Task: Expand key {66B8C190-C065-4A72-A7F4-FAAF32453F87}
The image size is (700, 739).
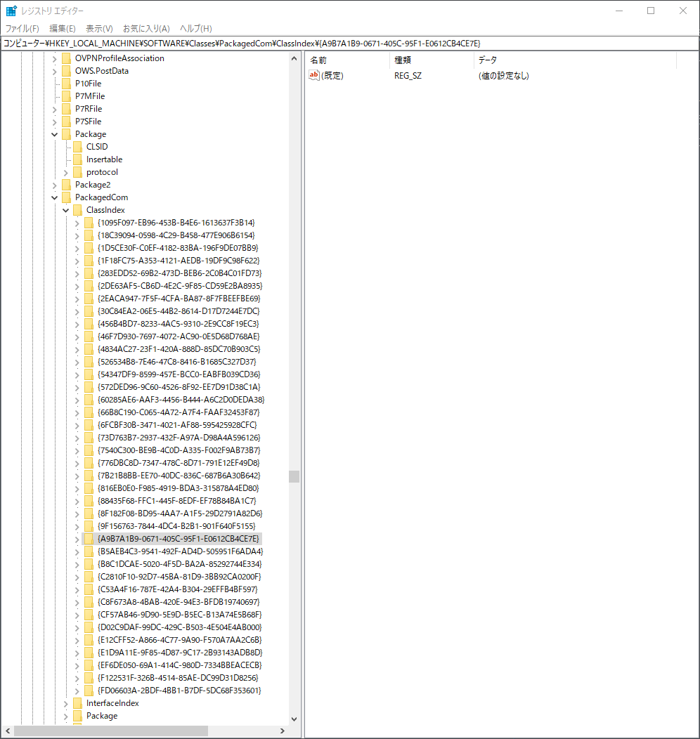Action: tap(77, 413)
